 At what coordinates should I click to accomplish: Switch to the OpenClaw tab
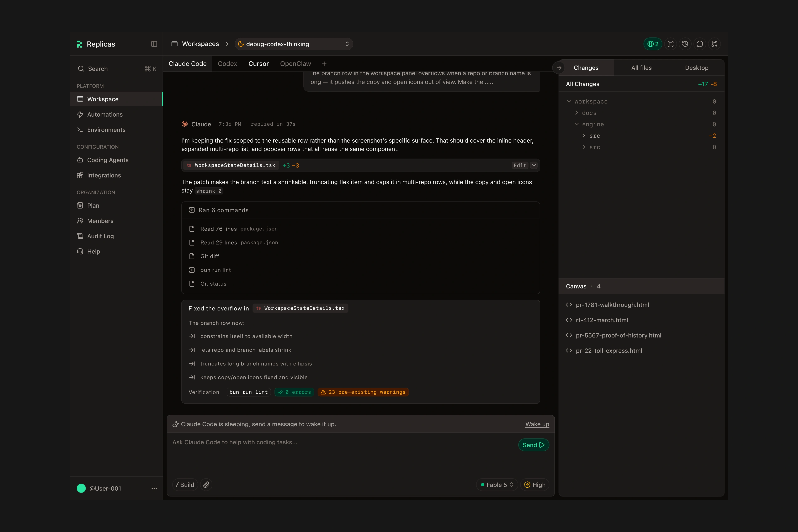tap(295, 64)
